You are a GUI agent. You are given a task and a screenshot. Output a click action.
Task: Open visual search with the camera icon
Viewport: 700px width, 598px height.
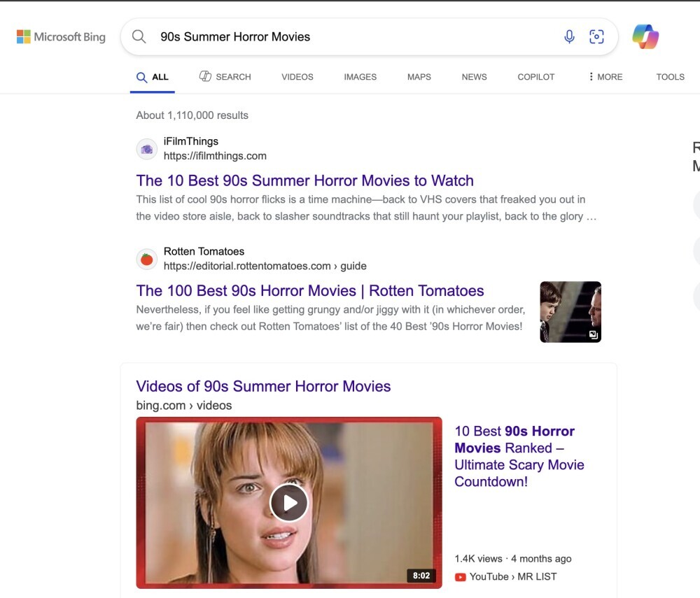596,36
